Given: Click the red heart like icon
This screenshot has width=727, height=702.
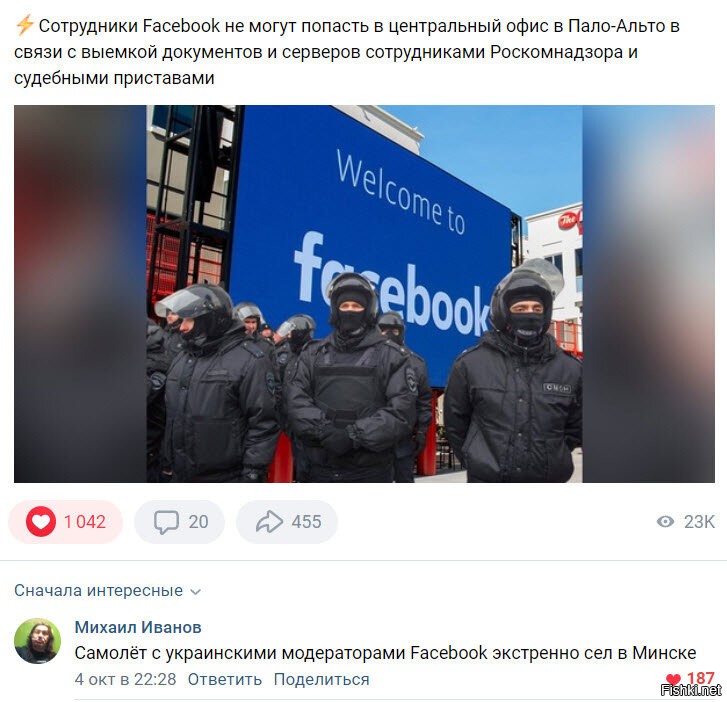Looking at the screenshot, I should 41,522.
